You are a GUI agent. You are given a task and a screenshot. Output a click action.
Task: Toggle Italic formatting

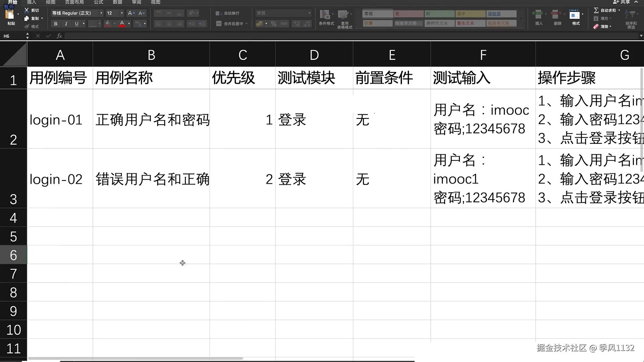click(66, 24)
